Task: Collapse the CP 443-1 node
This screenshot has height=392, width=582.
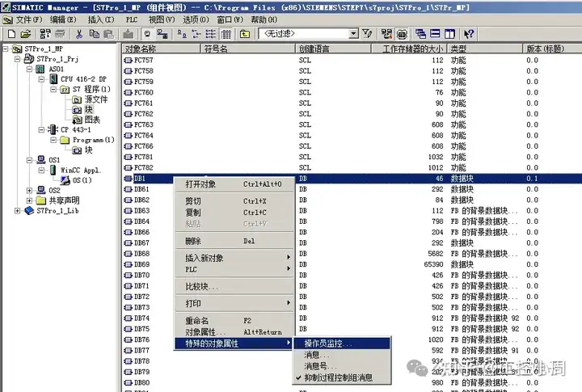Action: (x=41, y=129)
